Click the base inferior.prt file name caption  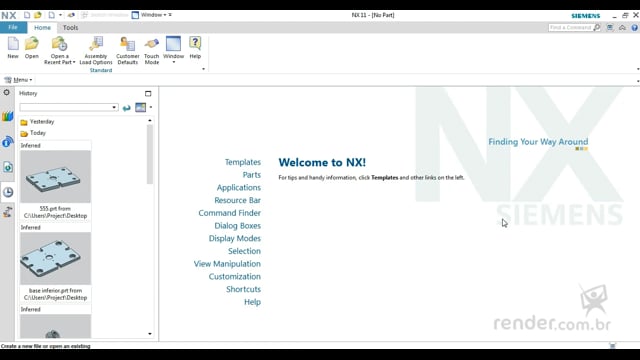55,294
